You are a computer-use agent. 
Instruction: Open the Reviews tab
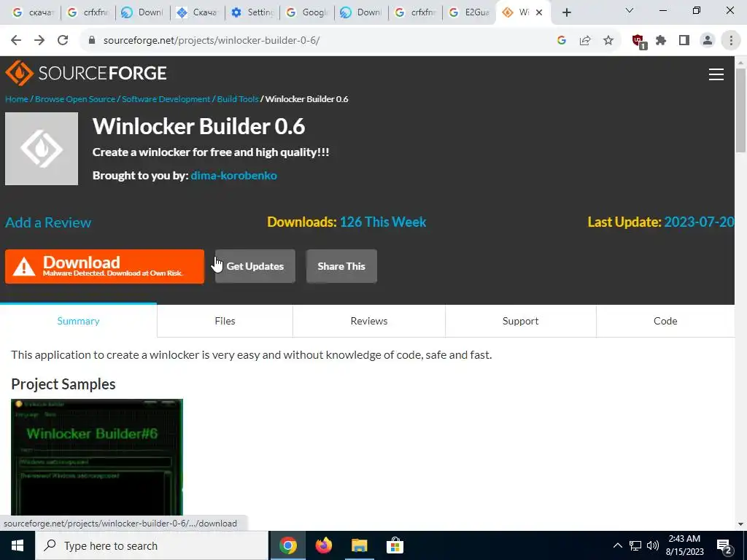coord(368,321)
